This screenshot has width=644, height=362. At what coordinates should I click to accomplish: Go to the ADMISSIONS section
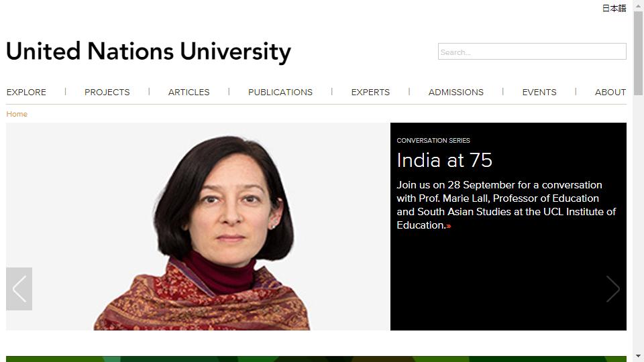click(456, 92)
